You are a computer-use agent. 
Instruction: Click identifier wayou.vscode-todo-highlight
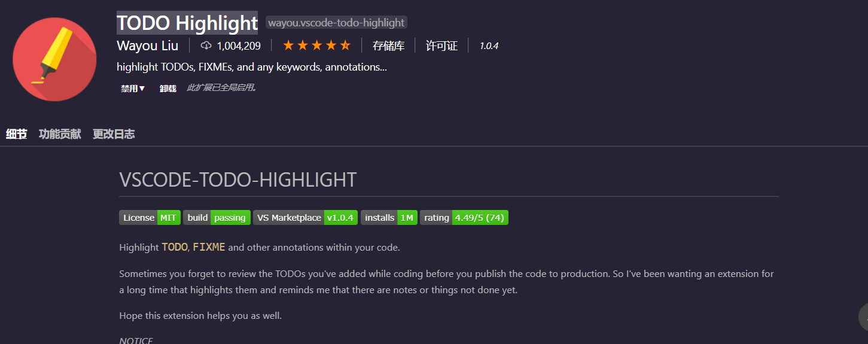(x=336, y=23)
